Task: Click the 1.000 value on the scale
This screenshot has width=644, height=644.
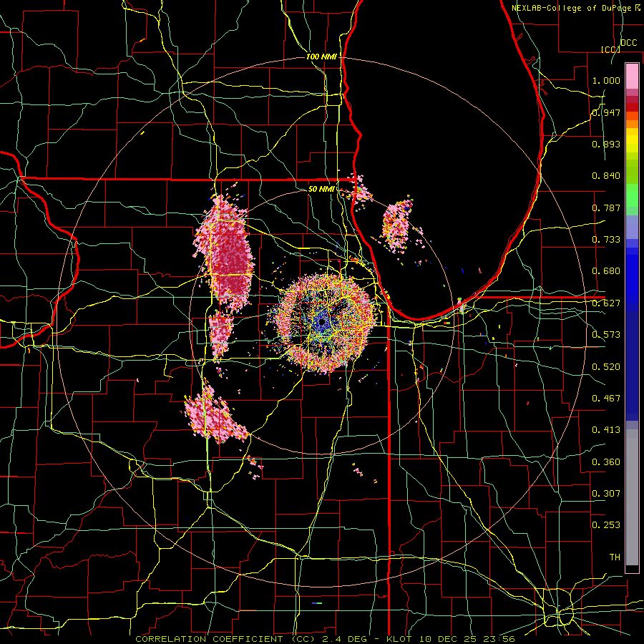Action: click(x=606, y=80)
